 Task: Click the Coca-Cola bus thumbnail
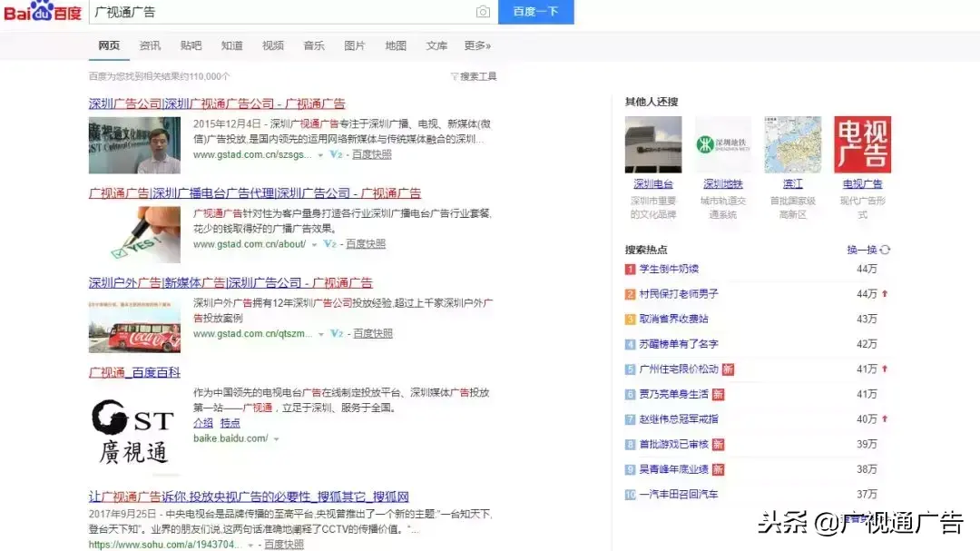tap(134, 326)
